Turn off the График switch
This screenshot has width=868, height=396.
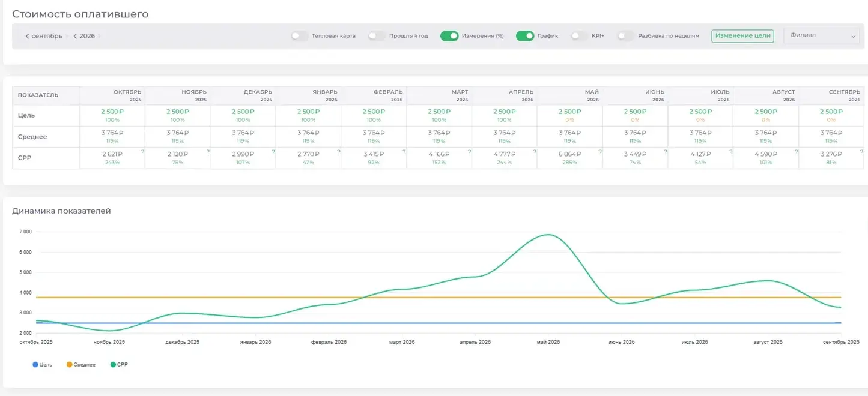click(x=525, y=36)
